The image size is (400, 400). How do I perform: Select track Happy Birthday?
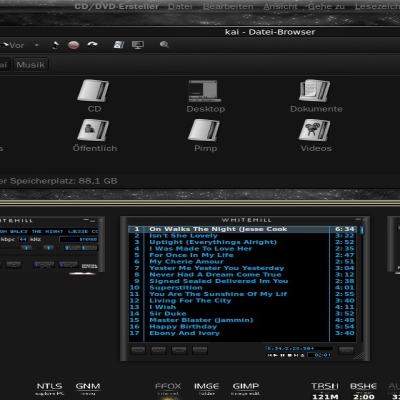point(242,327)
